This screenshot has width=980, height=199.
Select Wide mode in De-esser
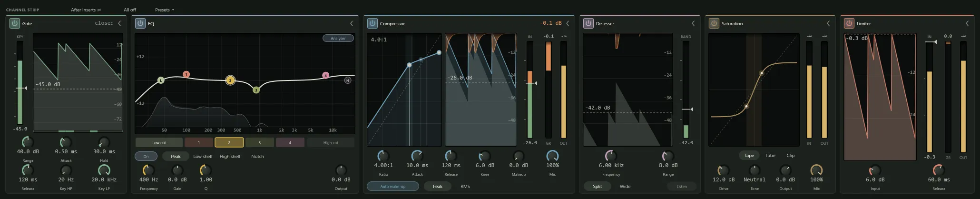625,186
